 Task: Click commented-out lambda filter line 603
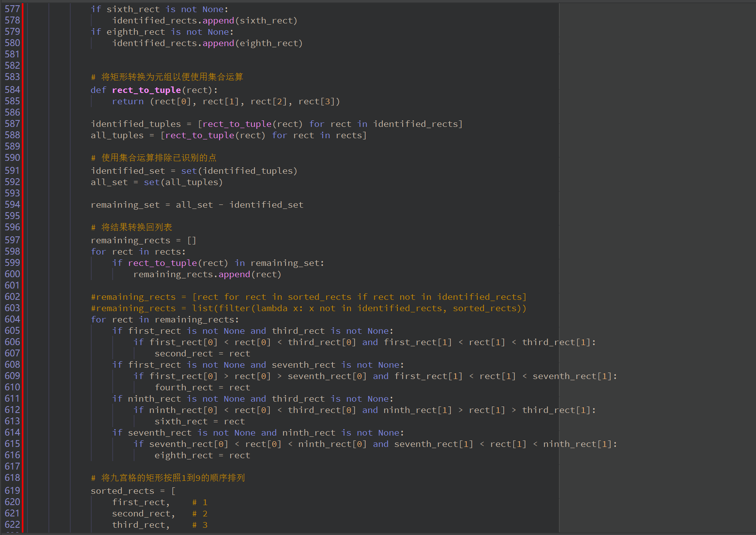point(309,308)
